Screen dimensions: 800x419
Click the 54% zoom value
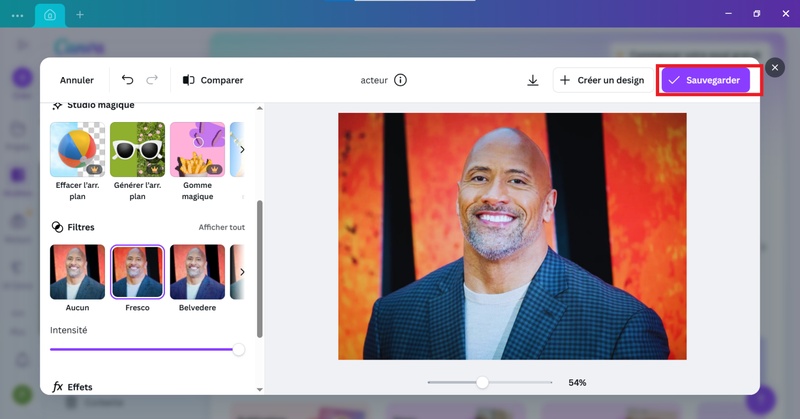click(x=577, y=383)
